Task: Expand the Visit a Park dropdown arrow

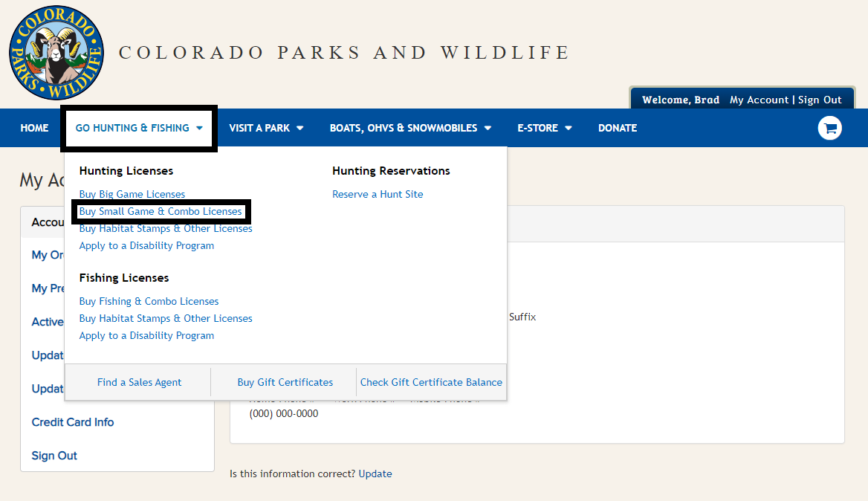Action: click(300, 128)
